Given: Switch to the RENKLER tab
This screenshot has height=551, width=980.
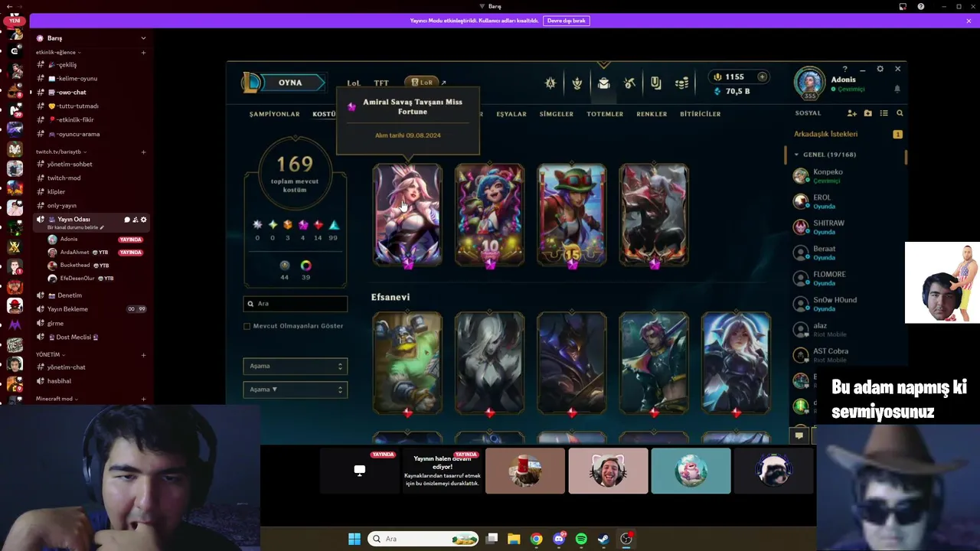Looking at the screenshot, I should click(652, 114).
